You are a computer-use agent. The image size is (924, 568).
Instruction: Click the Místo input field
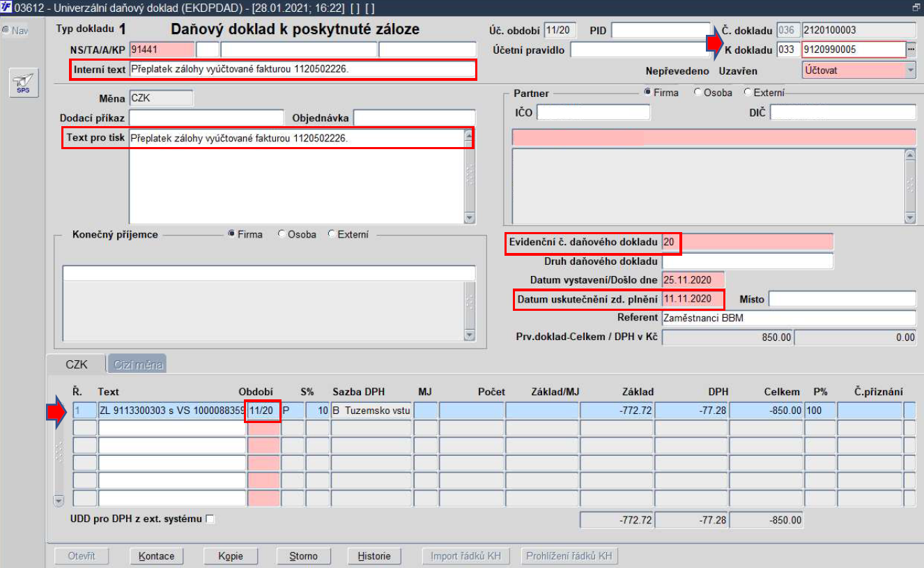tap(842, 299)
